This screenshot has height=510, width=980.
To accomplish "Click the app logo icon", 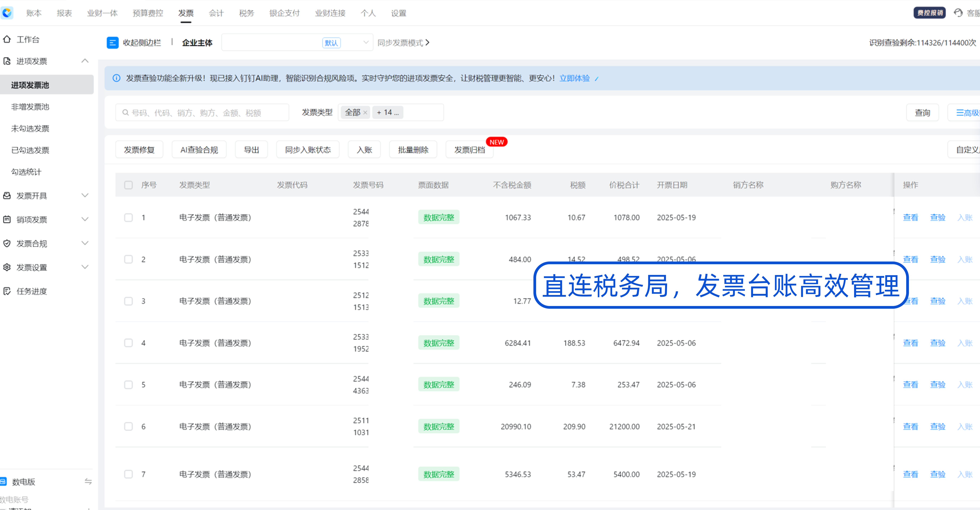I will (x=7, y=12).
